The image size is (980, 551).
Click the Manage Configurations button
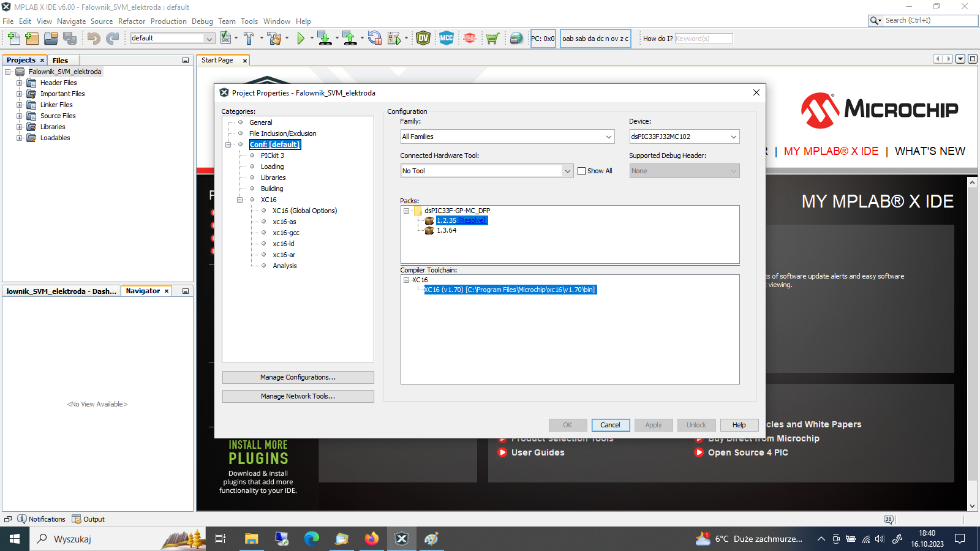(x=298, y=377)
